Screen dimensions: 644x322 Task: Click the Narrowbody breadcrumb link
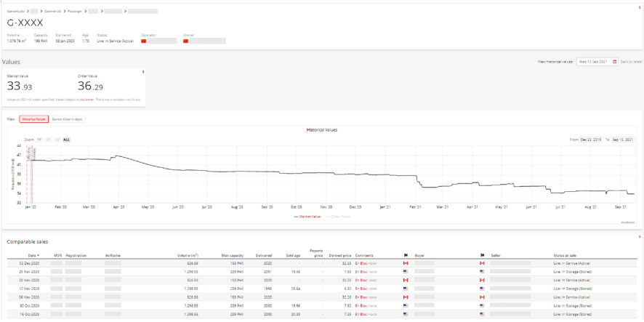pyautogui.click(x=15, y=11)
